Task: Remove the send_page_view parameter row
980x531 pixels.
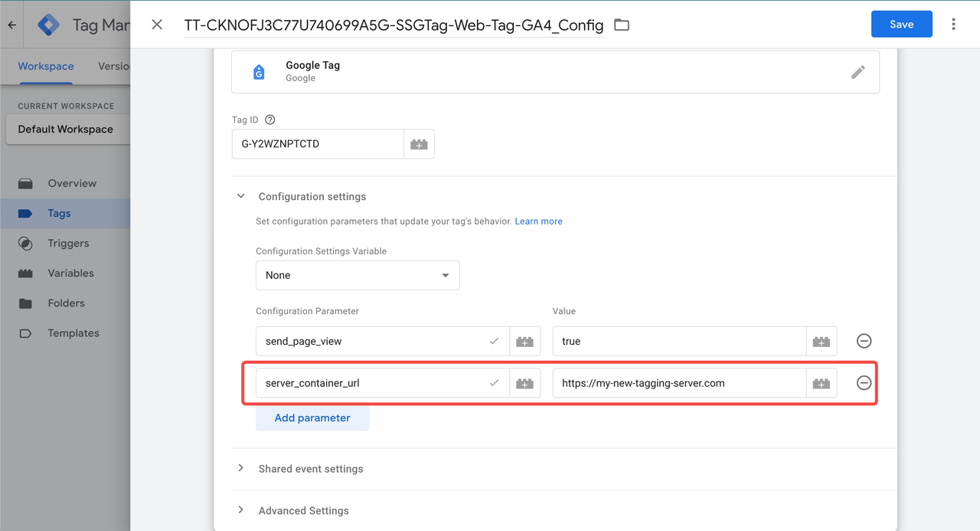Action: (x=864, y=341)
